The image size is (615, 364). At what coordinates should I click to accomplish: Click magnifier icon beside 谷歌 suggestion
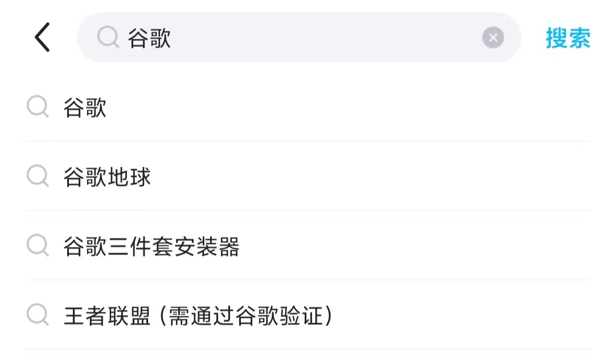point(38,107)
